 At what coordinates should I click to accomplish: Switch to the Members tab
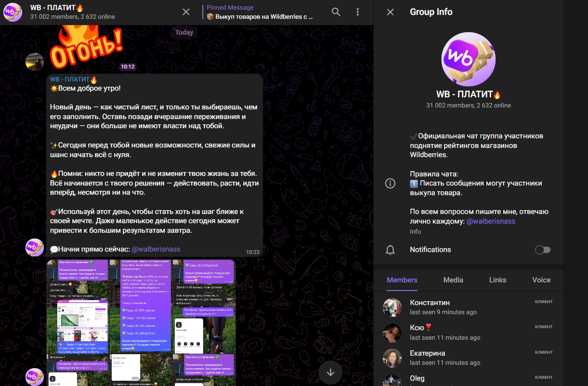pos(402,280)
